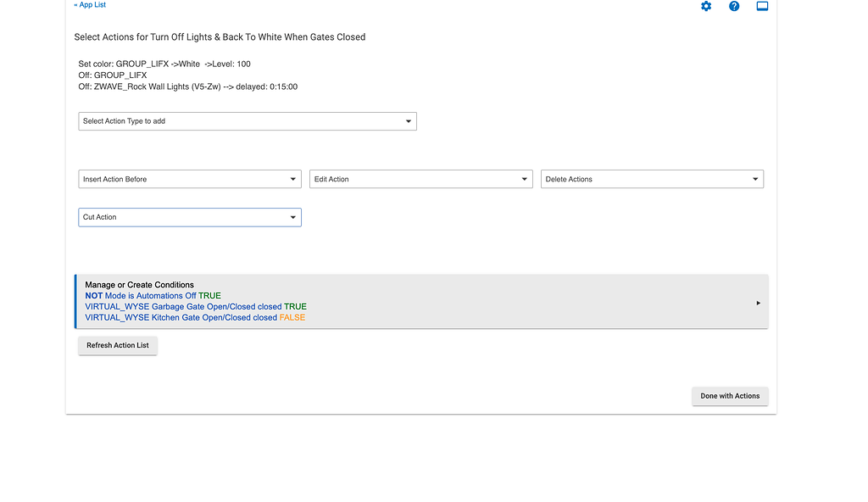Open the settings gear icon
This screenshot has width=868, height=502.
coord(706,7)
